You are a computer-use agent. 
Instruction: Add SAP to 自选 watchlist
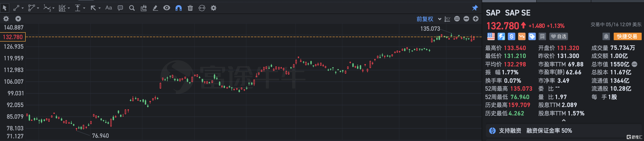tap(558, 37)
